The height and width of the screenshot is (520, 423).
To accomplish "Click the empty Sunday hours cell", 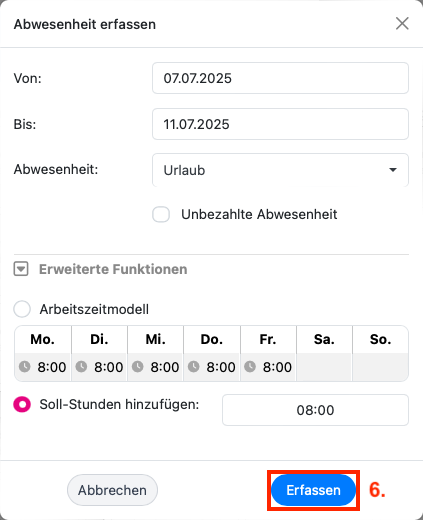I will tap(380, 367).
